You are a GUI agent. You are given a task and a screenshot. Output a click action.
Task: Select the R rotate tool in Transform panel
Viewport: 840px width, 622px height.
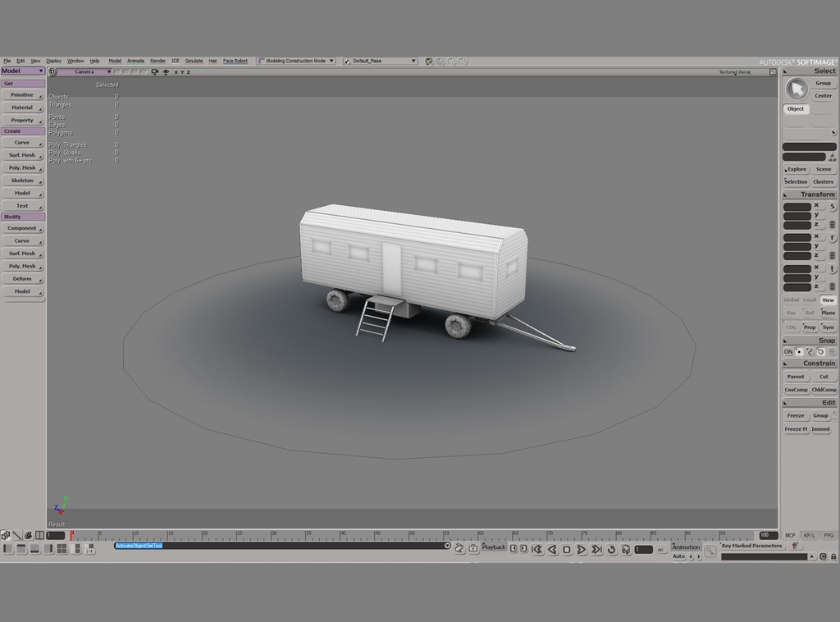831,236
